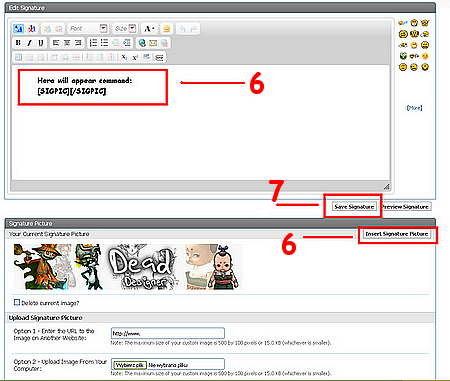Toggle Underline formatting
The width and height of the screenshot is (450, 381).
click(x=41, y=43)
